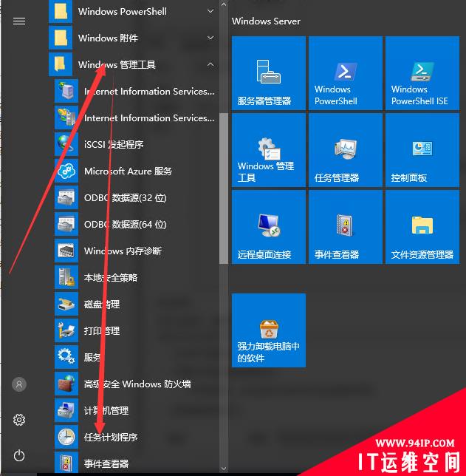Image resolution: width=466 pixels, height=476 pixels.
Task: Open 磁盘管理 list entry
Action: click(137, 305)
